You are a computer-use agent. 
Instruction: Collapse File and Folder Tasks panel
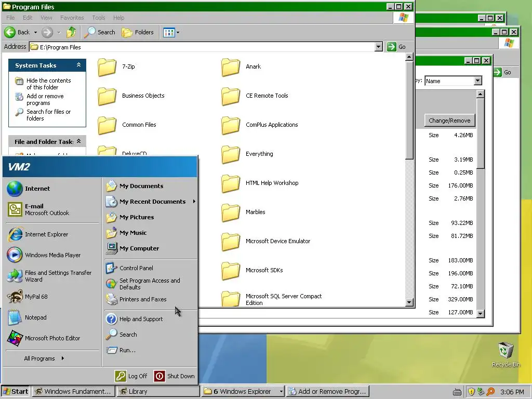click(79, 141)
